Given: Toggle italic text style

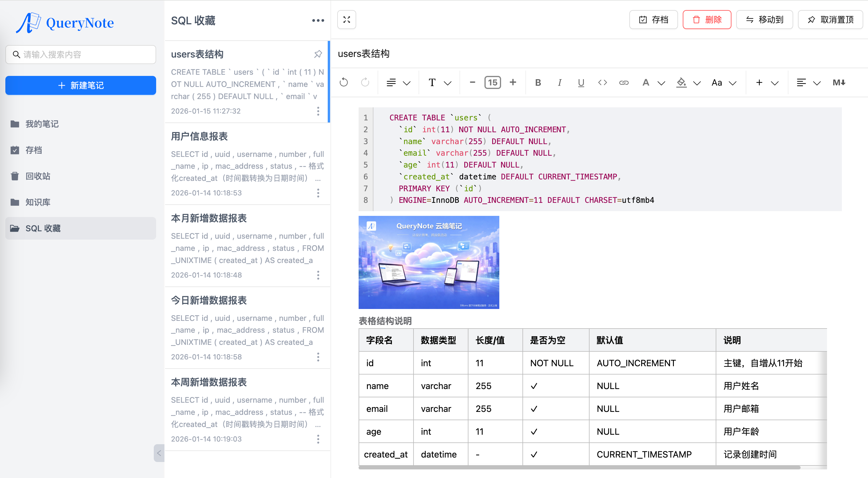Looking at the screenshot, I should (x=559, y=82).
